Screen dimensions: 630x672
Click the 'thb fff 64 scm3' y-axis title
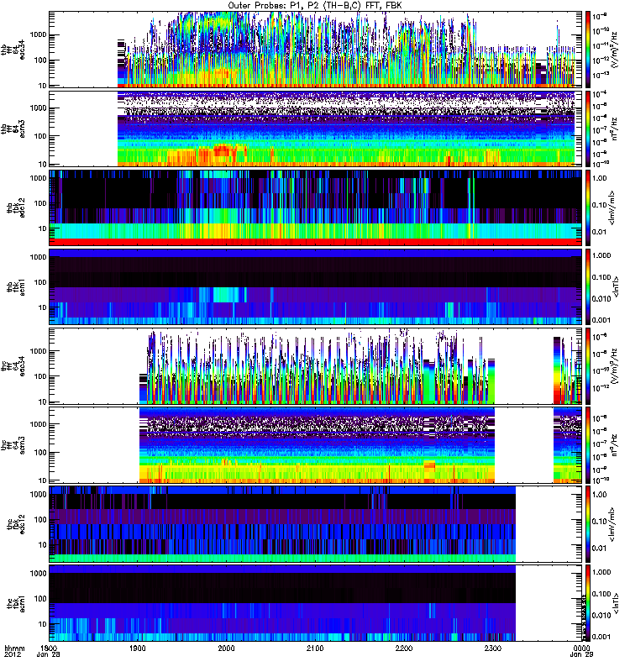coord(13,129)
